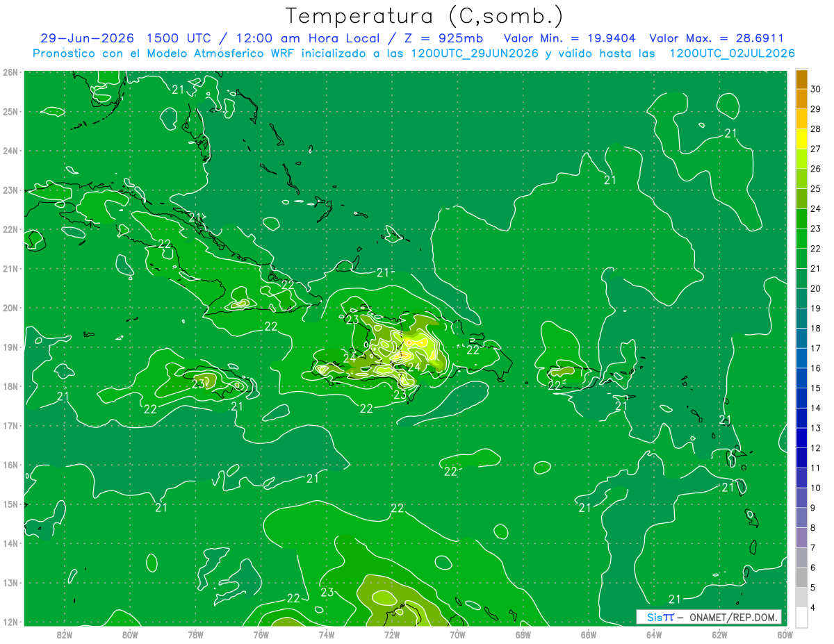Click the legend value "4"
The image size is (834, 644).
(x=813, y=607)
